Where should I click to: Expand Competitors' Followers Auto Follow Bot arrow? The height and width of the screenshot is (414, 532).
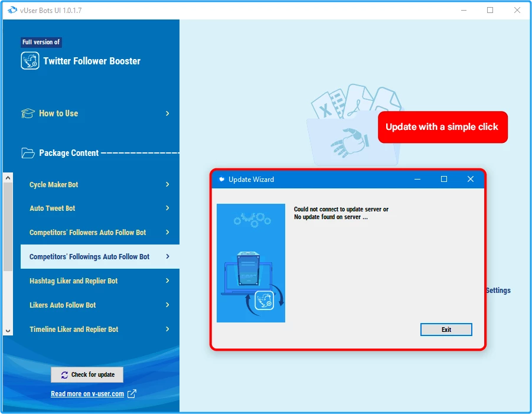click(x=167, y=232)
